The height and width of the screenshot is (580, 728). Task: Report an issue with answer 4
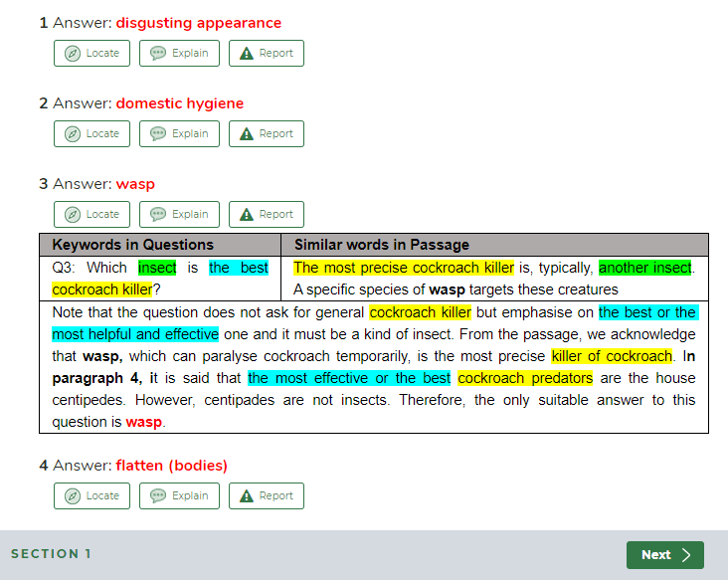(x=266, y=496)
